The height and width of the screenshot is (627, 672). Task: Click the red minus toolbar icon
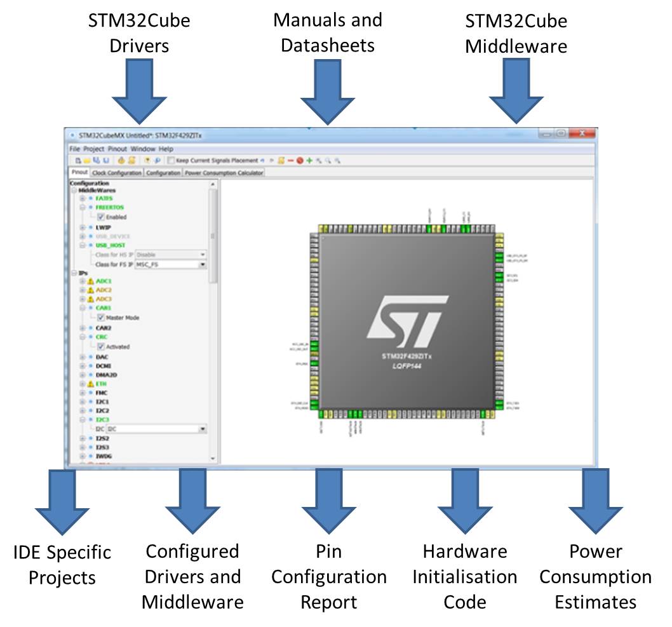click(290, 161)
